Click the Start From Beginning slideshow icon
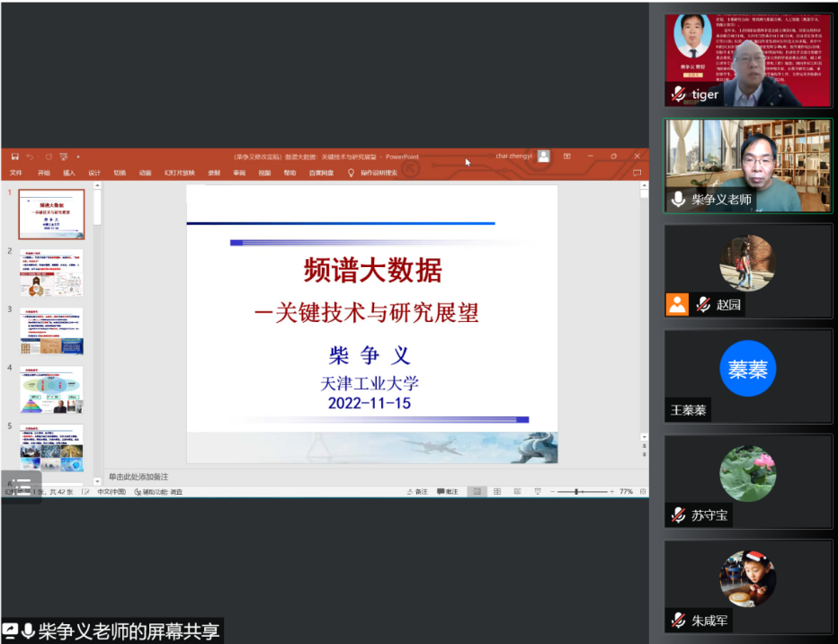Viewport: 838px width, 644px height. (x=63, y=157)
